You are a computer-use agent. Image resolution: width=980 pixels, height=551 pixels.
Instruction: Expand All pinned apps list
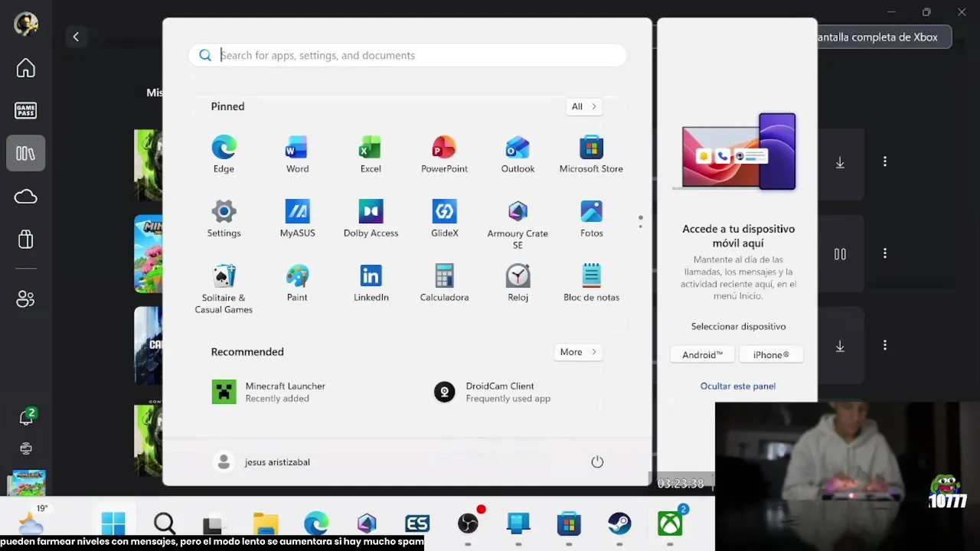pos(583,106)
